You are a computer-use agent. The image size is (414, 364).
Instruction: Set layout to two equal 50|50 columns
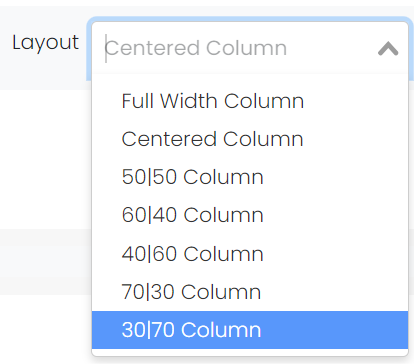(250, 177)
